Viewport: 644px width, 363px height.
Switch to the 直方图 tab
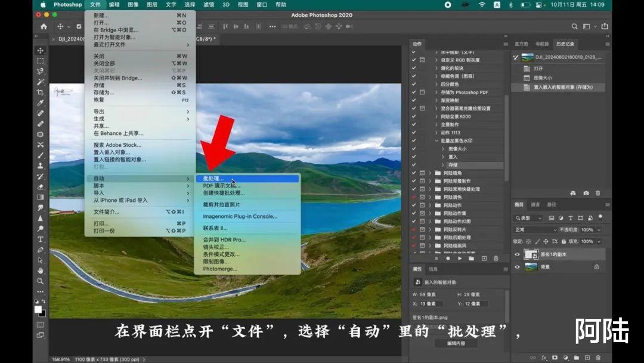coord(522,44)
